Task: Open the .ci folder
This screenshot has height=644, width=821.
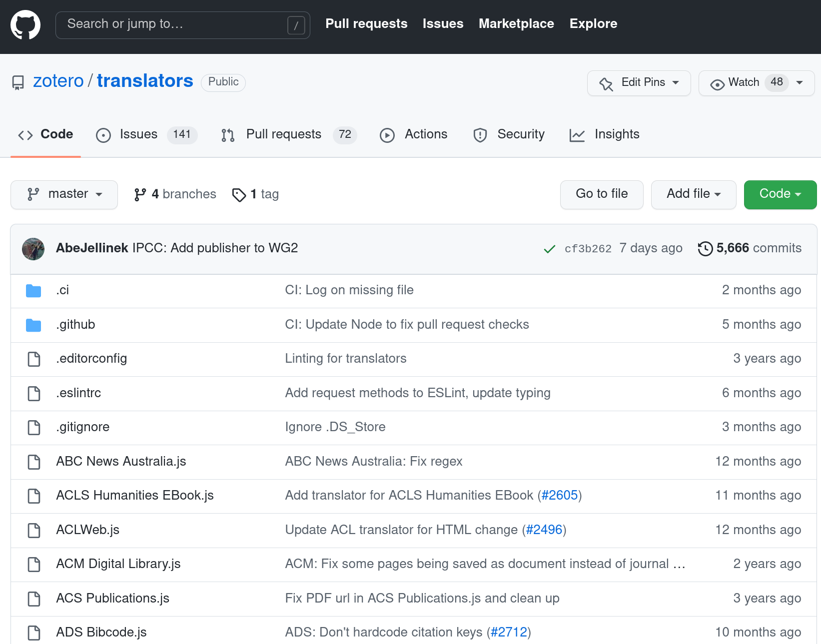Action: coord(62,290)
